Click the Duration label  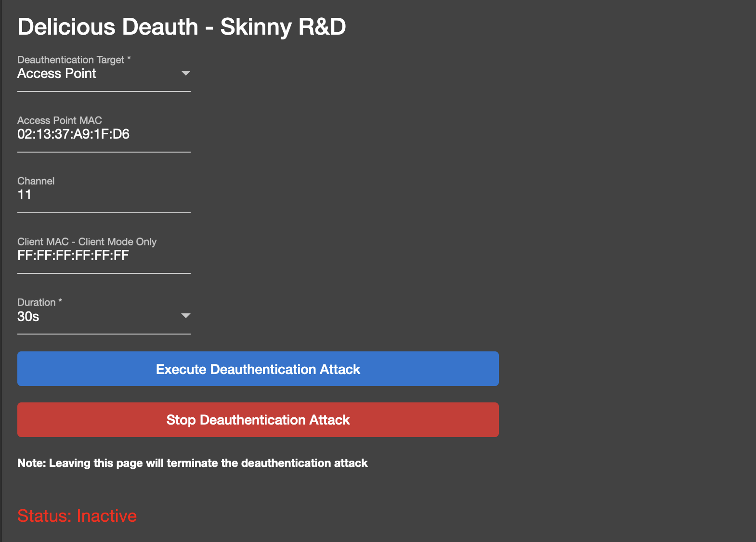coord(40,302)
